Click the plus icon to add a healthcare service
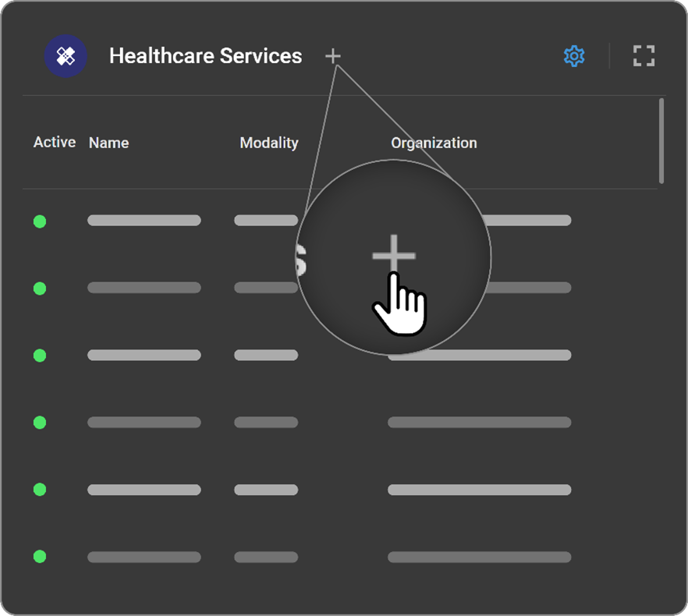 tap(334, 55)
